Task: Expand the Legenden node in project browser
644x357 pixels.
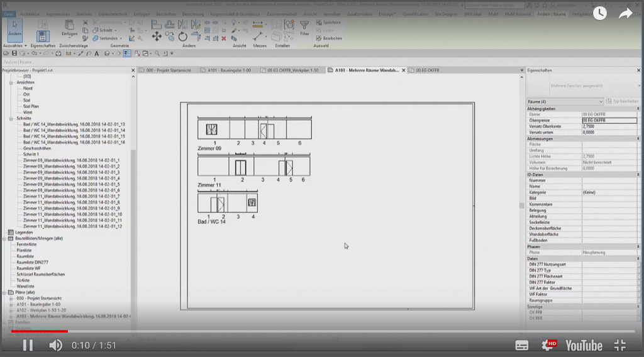Action: [6, 232]
